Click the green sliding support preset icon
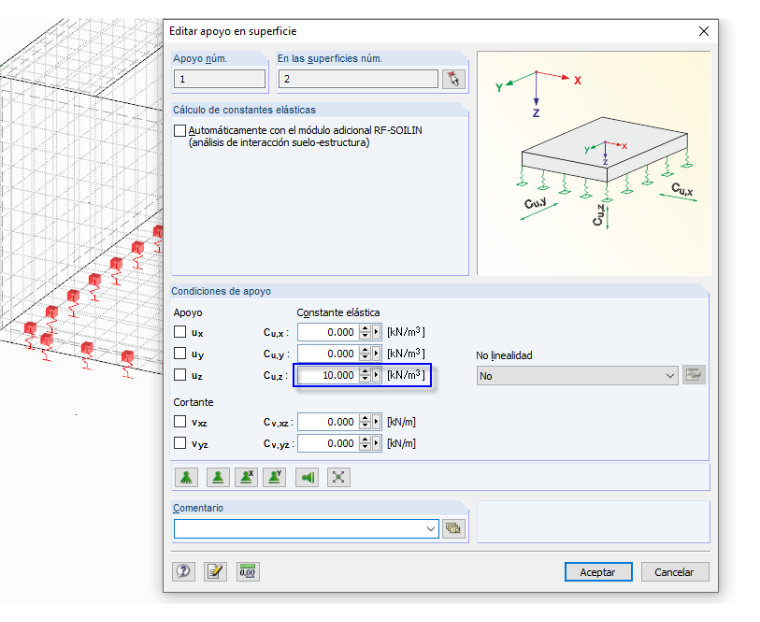The width and height of the screenshot is (760, 622). tap(307, 478)
